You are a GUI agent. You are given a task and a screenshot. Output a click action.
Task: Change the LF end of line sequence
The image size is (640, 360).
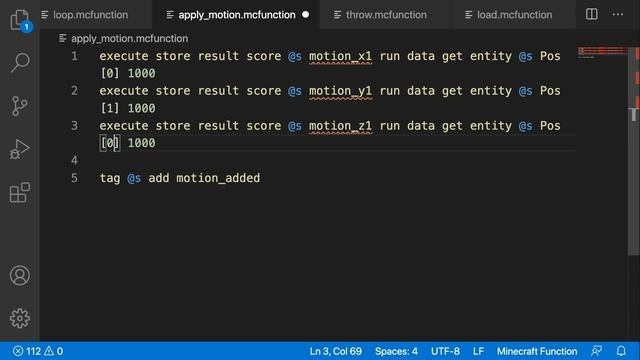[x=478, y=351]
